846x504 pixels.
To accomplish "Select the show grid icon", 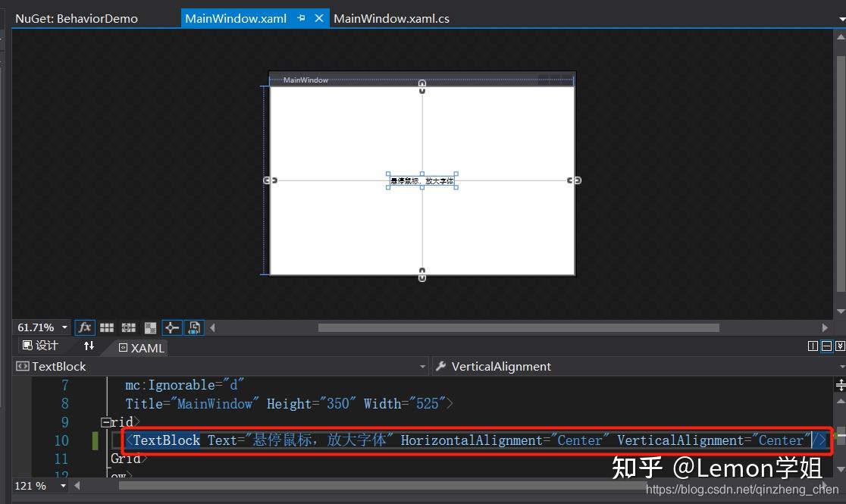I will click(106, 327).
